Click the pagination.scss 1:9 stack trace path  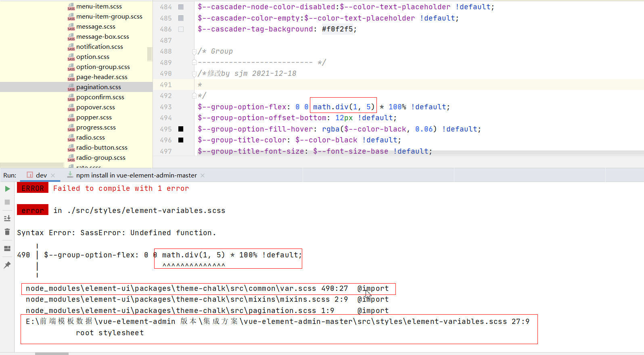tap(180, 311)
